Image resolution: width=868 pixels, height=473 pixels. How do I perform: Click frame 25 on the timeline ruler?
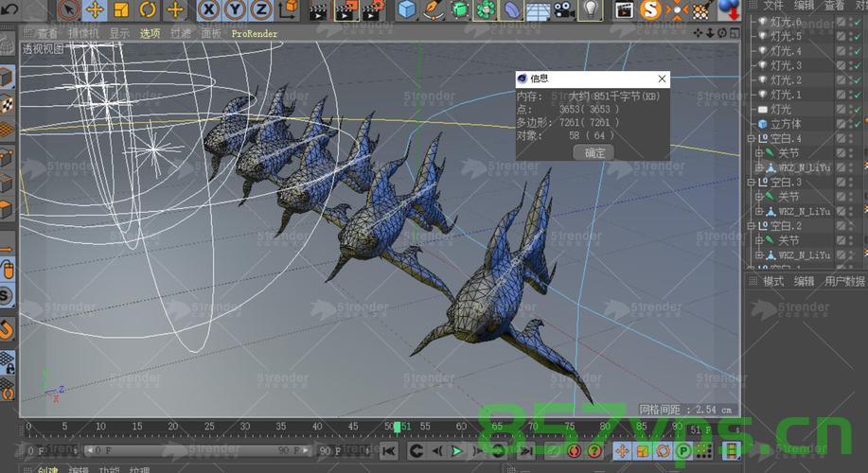208,427
